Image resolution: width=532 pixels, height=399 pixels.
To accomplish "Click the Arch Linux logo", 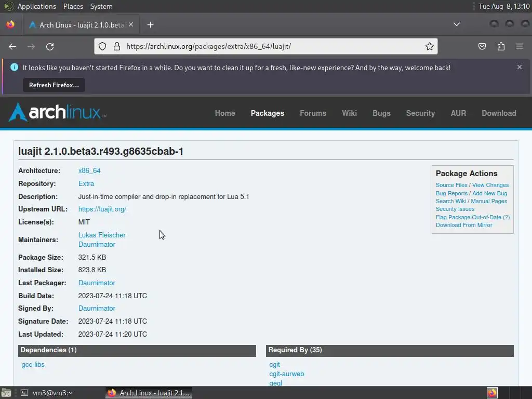I will point(57,112).
